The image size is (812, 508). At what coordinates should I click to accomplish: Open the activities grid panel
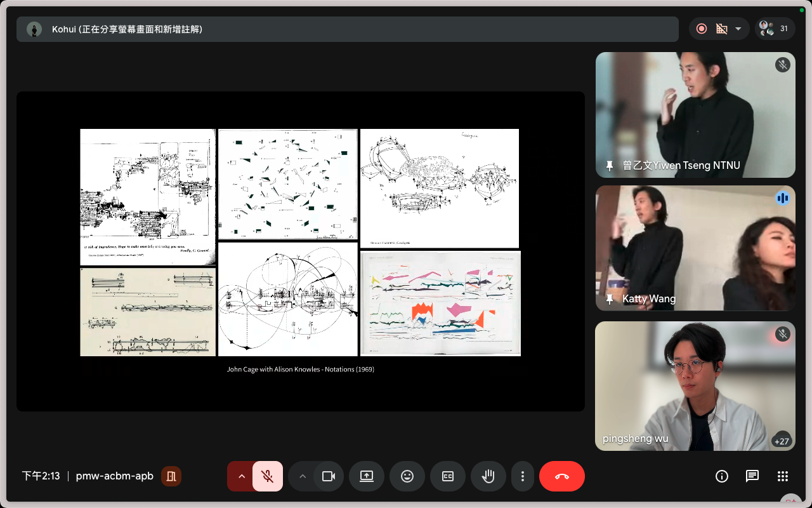pyautogui.click(x=783, y=476)
